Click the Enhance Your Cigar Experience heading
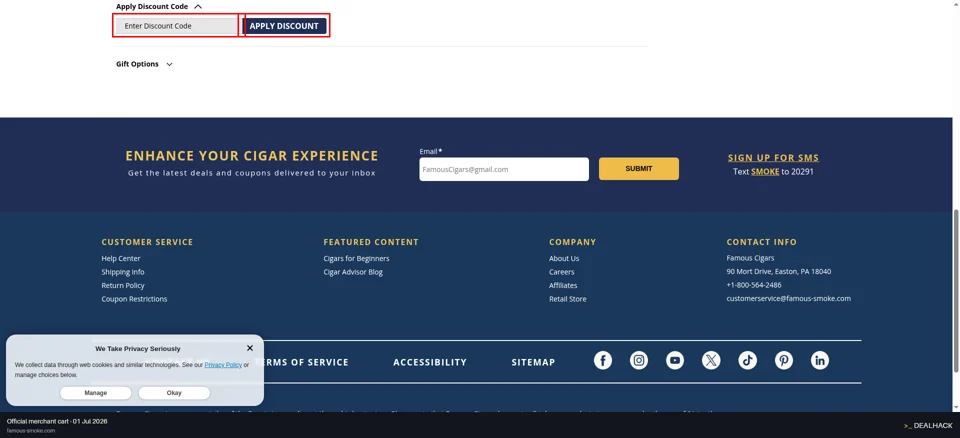The image size is (960, 438). (x=252, y=156)
